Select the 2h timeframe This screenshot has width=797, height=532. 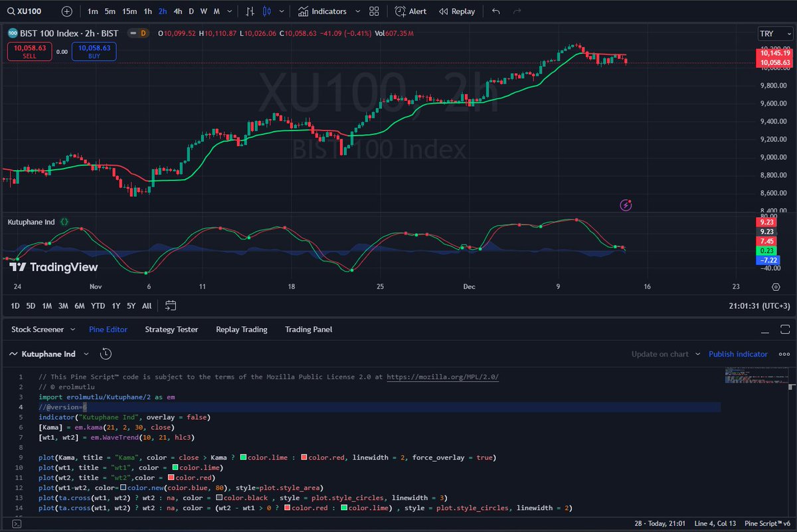tap(163, 11)
